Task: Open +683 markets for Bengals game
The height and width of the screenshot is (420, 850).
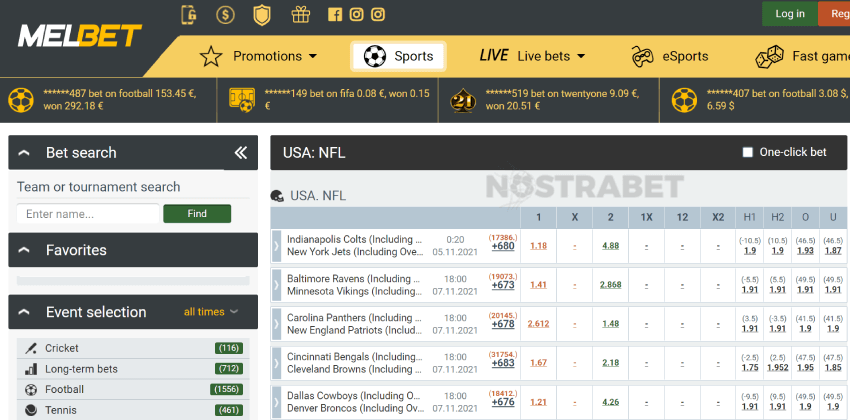Action: pyautogui.click(x=503, y=363)
